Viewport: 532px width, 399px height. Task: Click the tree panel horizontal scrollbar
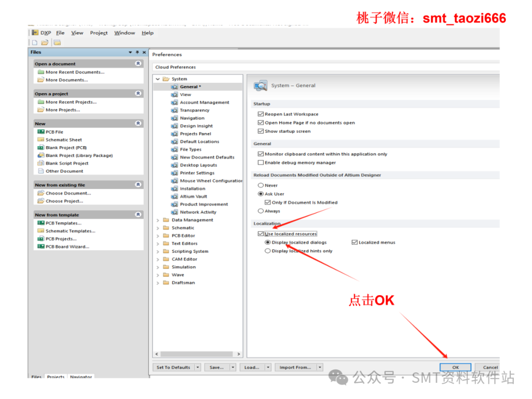197,354
